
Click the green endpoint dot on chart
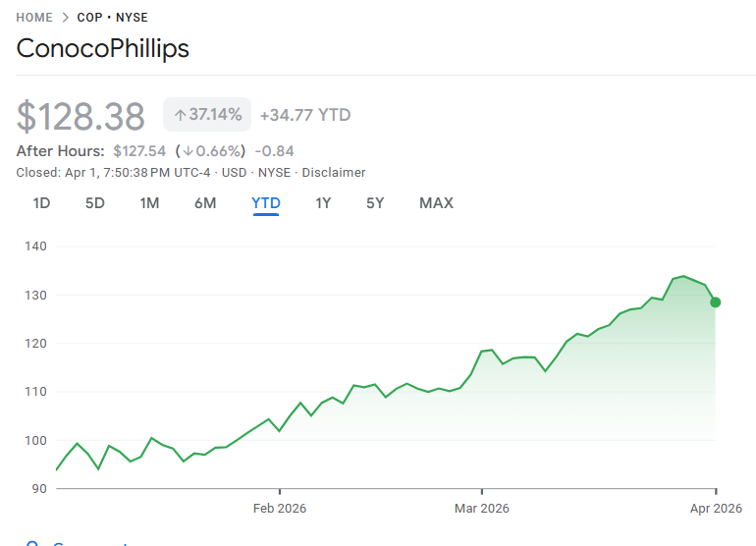coord(715,302)
